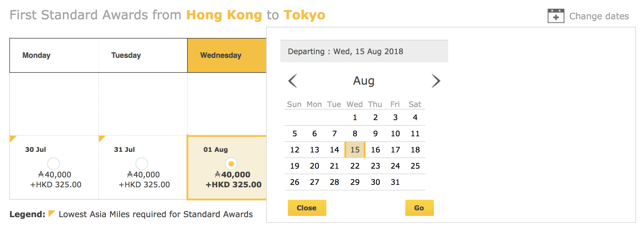Select August 31 in the calendar
This screenshot has width=644, height=229.
(395, 182)
